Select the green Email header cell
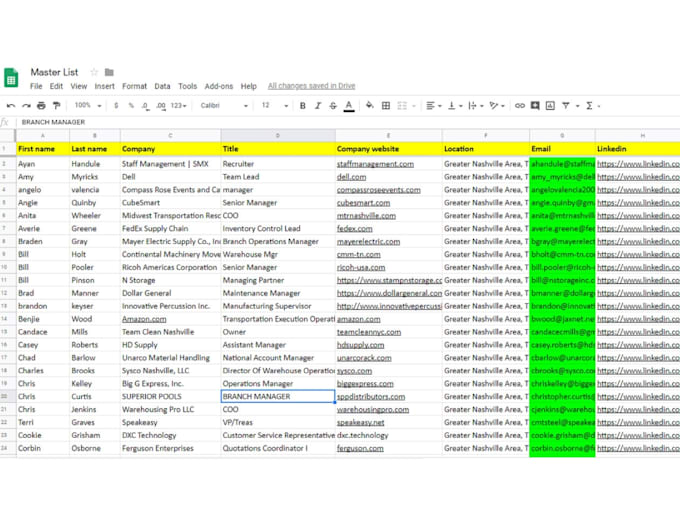Viewport: 680px width, 510px height. click(562, 149)
